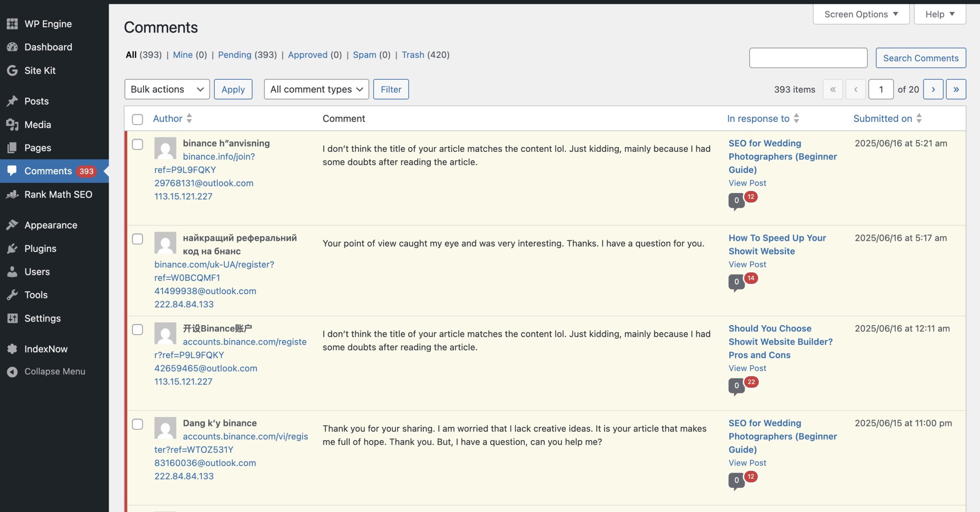
Task: Open the Bulk actions dropdown
Action: click(167, 89)
